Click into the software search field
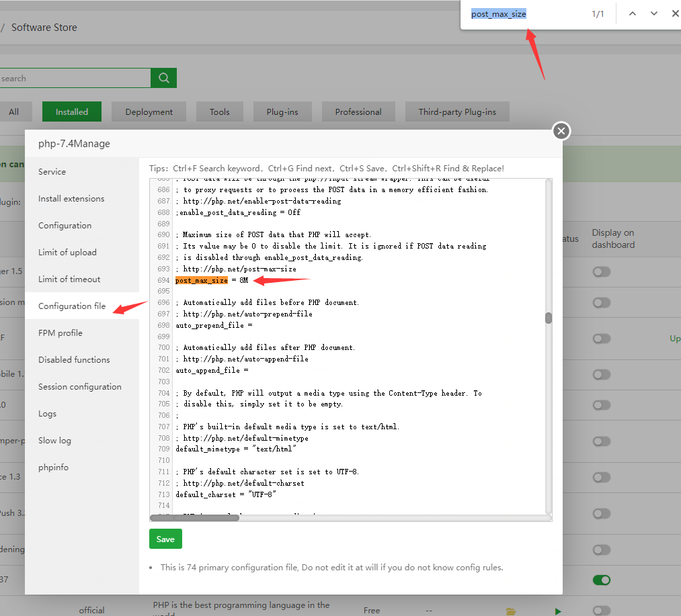This screenshot has width=681, height=616. click(x=75, y=78)
